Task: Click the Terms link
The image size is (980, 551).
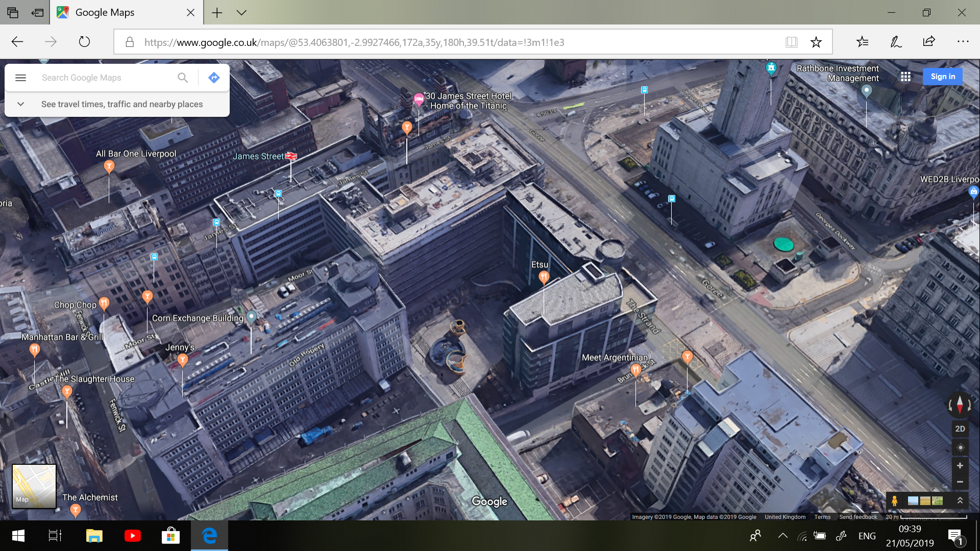Action: (x=822, y=517)
